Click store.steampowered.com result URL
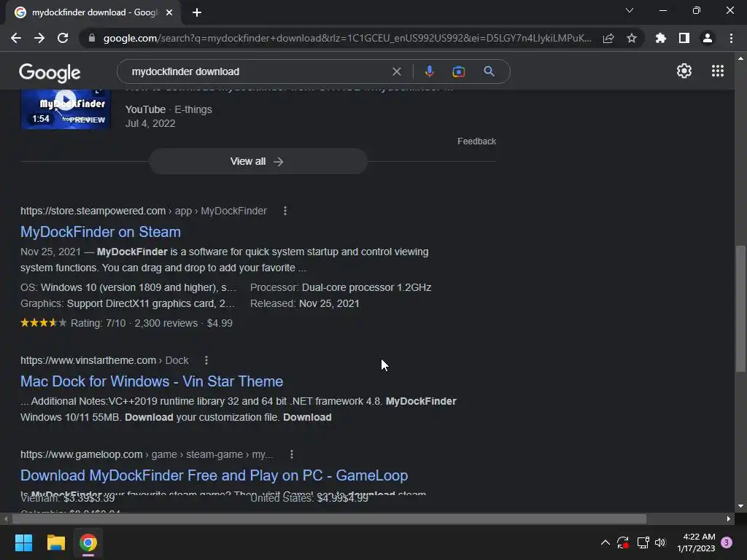 pyautogui.click(x=144, y=211)
